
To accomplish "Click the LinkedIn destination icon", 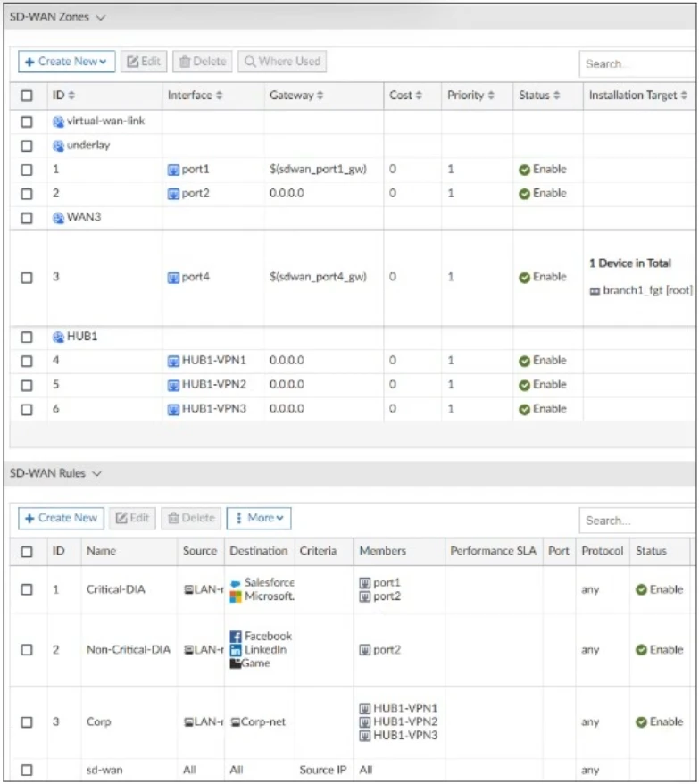I will point(236,650).
